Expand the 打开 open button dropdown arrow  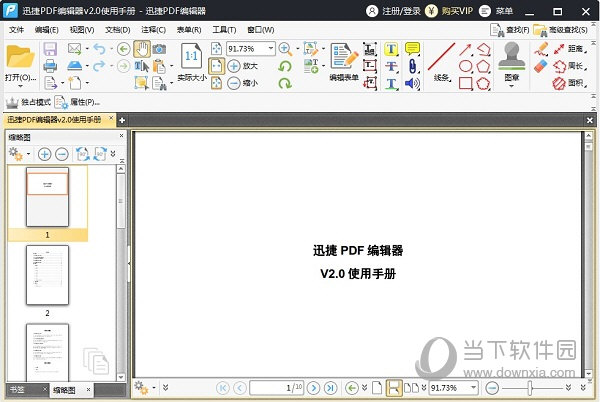[x=20, y=86]
